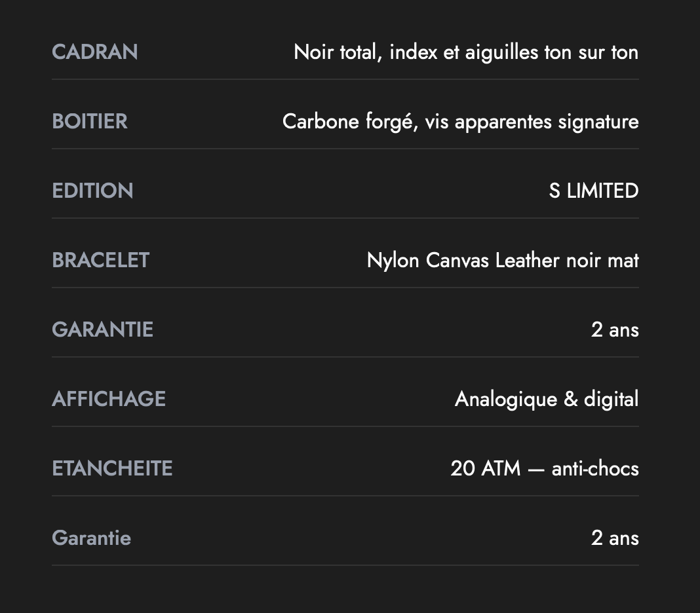Click the "digital" word in the display value
700x613 pixels.
point(611,399)
